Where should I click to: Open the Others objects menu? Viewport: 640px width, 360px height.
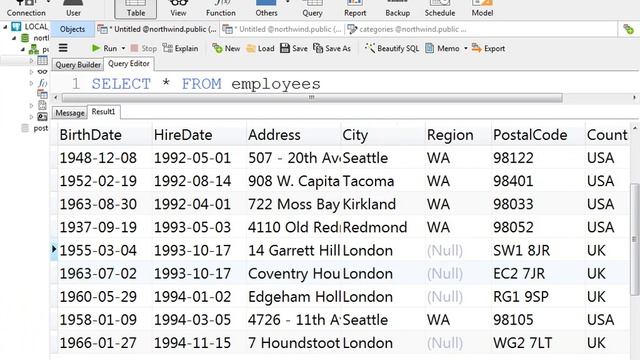coord(266,9)
